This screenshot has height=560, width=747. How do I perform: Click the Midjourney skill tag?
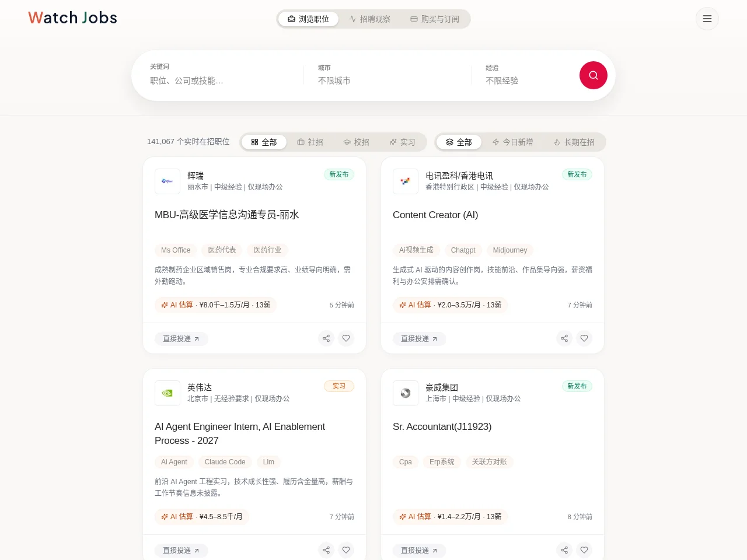510,250
